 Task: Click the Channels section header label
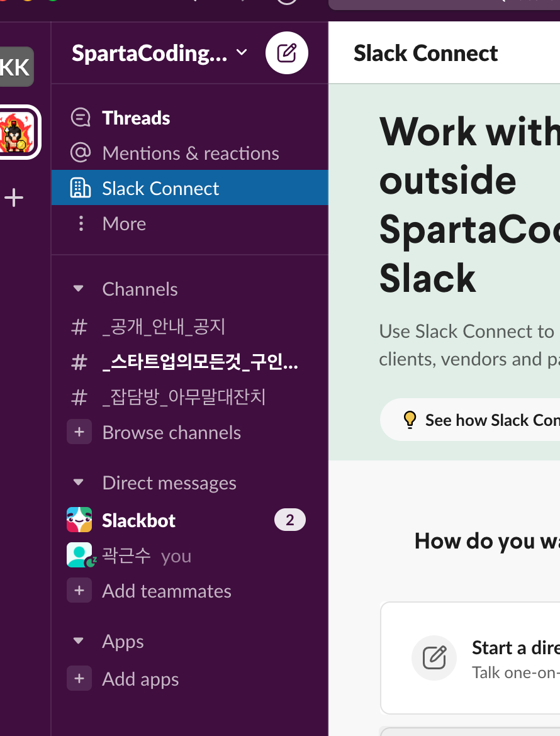pos(140,289)
